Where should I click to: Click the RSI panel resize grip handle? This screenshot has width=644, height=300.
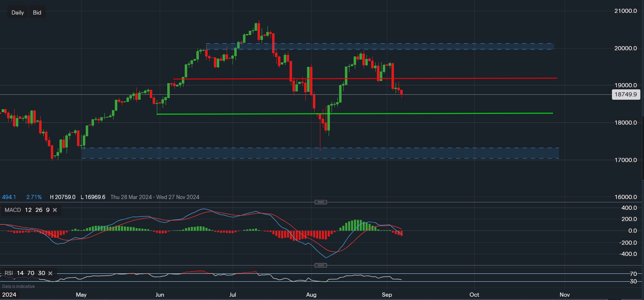320,265
